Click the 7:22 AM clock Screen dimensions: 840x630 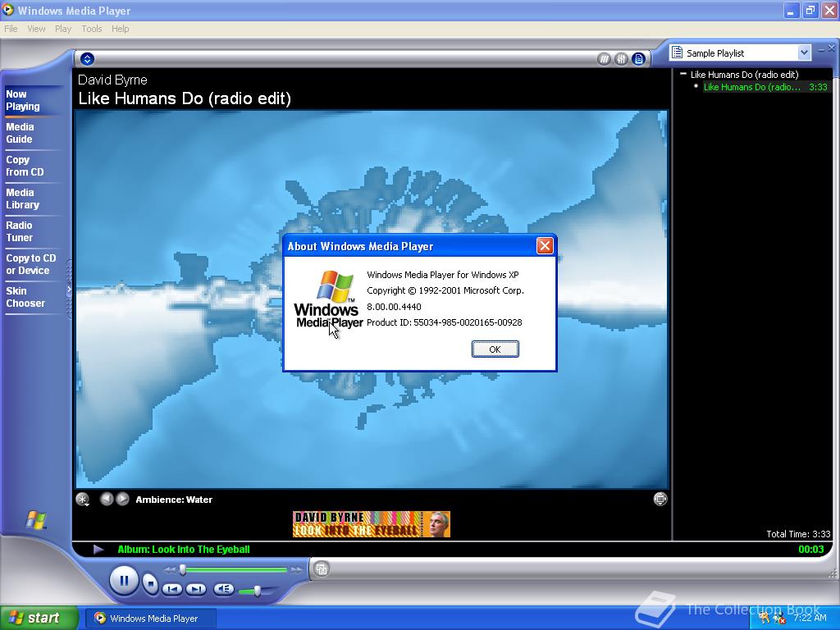[810, 618]
